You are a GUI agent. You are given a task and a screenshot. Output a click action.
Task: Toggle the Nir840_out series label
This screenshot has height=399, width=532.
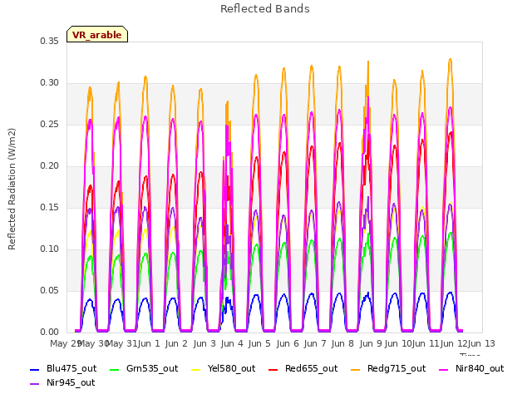point(480,368)
